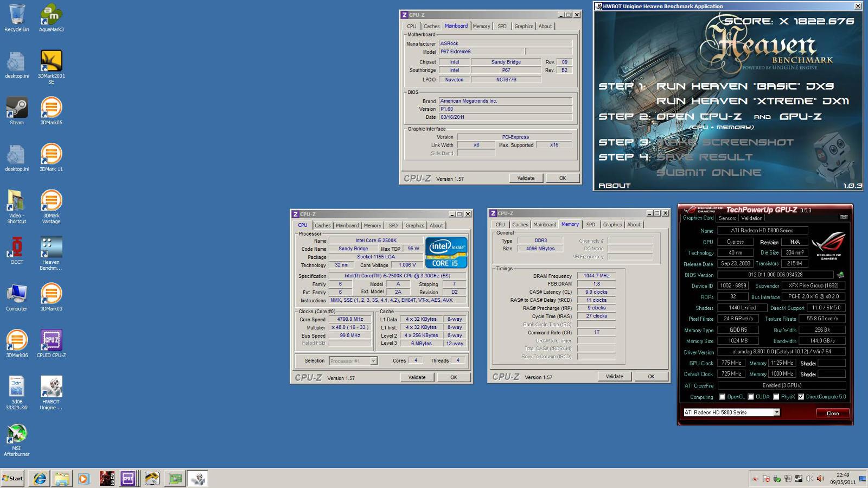
Task: Open the Graphics tab in the Mainboard window
Action: [x=524, y=26]
